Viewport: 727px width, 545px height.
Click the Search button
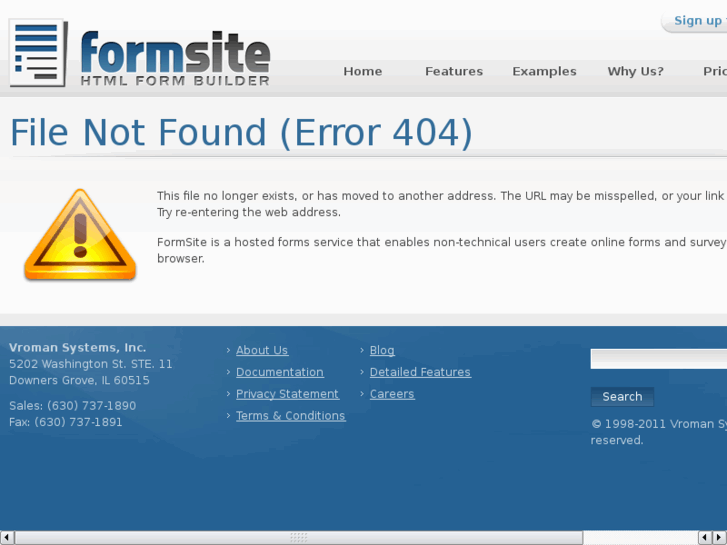pos(622,397)
